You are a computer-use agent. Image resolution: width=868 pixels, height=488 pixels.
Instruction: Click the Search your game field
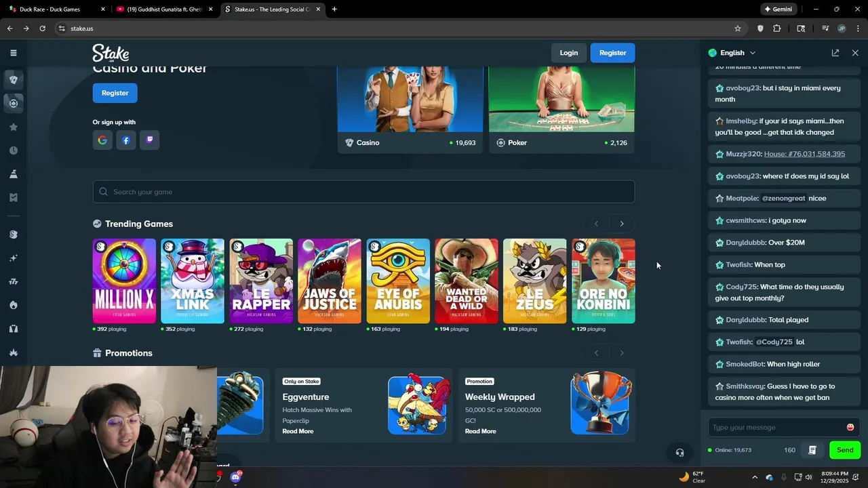pos(363,192)
